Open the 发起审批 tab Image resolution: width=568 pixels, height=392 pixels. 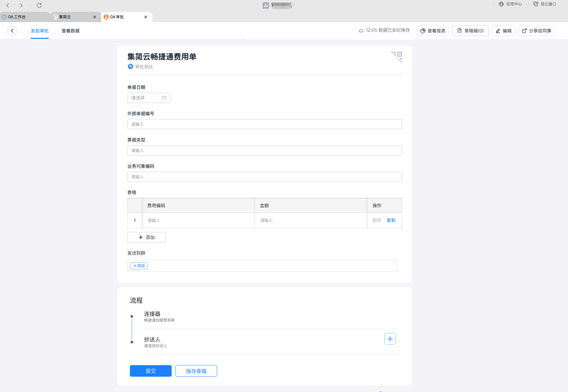coord(40,31)
